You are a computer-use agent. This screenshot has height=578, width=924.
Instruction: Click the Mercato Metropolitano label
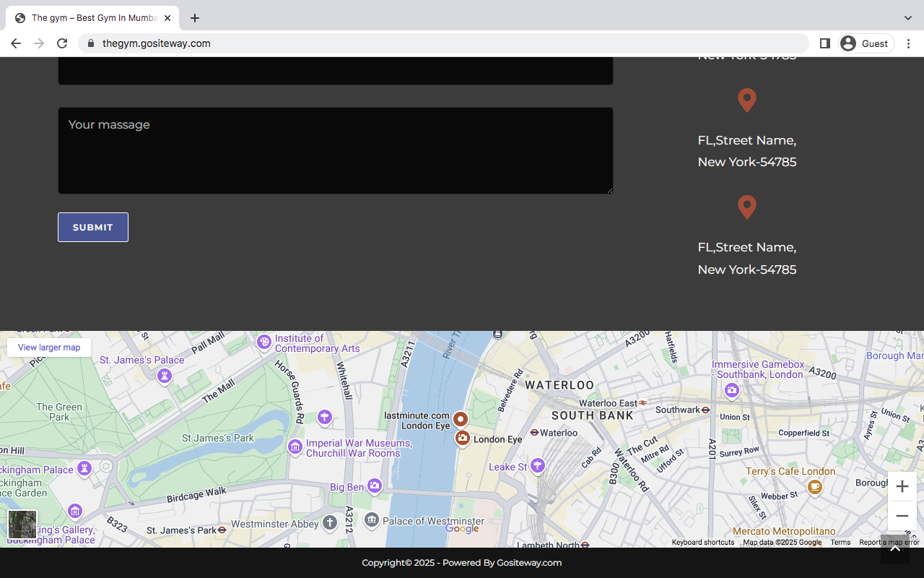[x=784, y=532]
